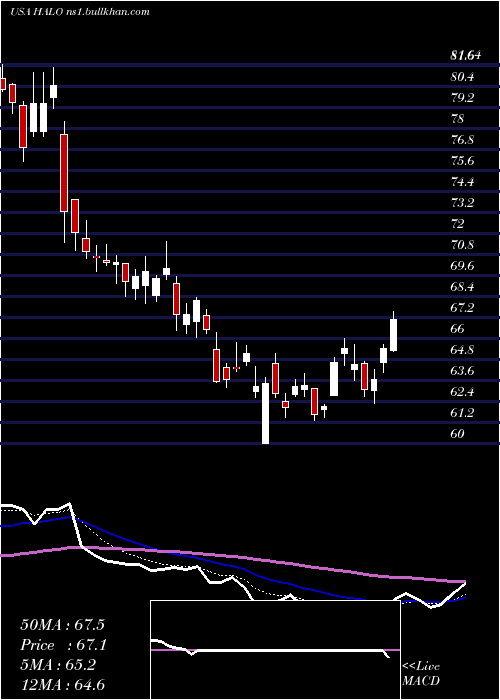Click the '<<Live MACD' label
This screenshot has height=700, width=500.
[421, 674]
